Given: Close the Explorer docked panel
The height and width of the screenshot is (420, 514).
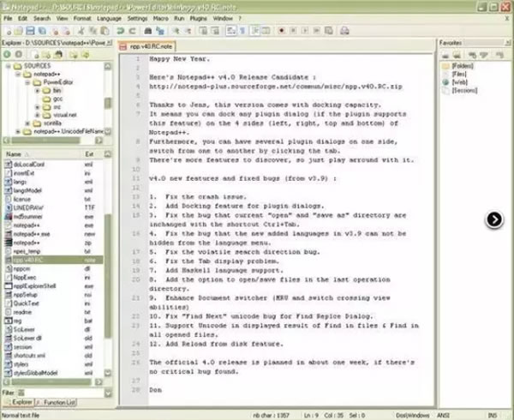Looking at the screenshot, I should 110,43.
